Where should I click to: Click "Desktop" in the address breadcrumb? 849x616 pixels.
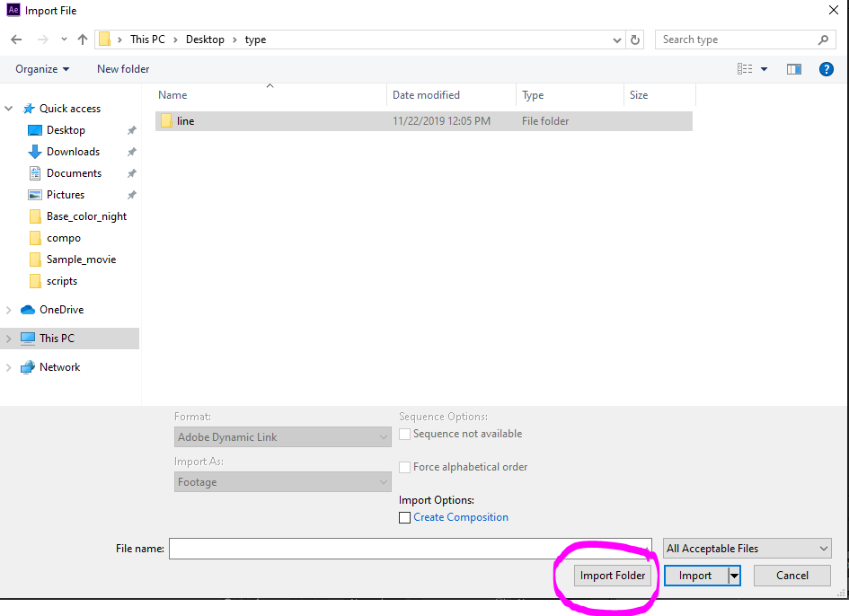pos(205,39)
